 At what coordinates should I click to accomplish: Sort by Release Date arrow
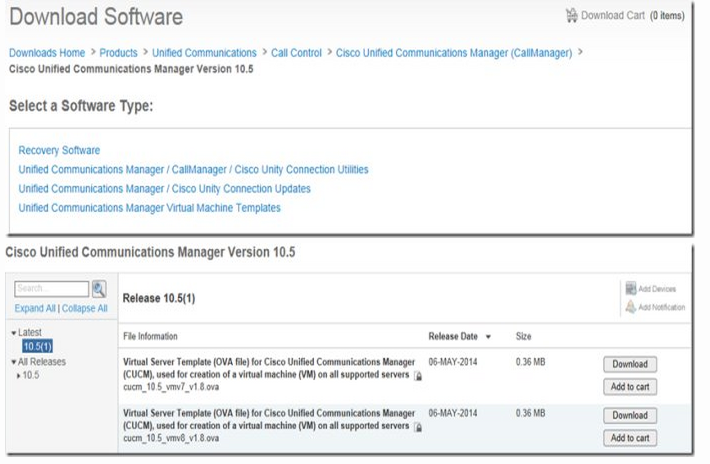488,337
